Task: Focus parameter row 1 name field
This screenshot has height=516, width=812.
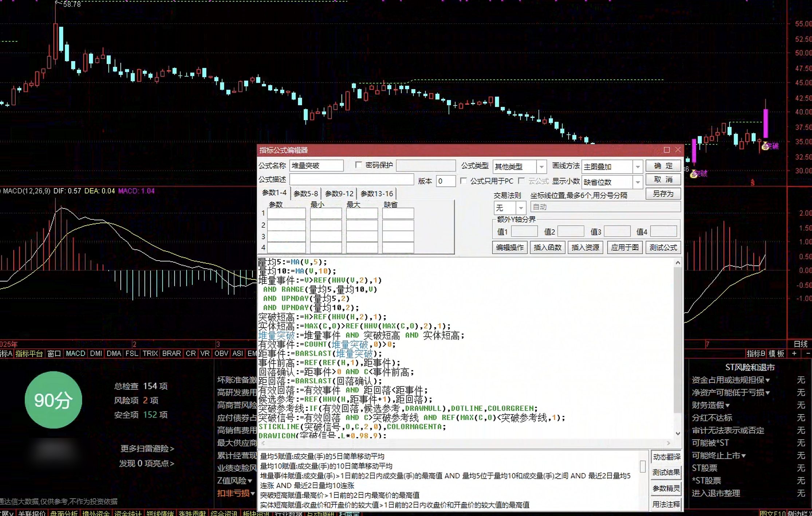Action: point(287,213)
